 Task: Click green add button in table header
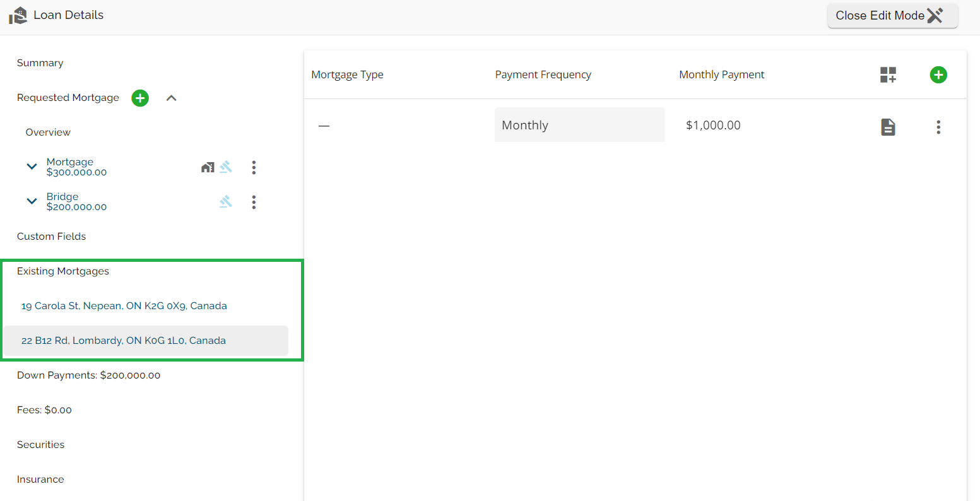[938, 74]
